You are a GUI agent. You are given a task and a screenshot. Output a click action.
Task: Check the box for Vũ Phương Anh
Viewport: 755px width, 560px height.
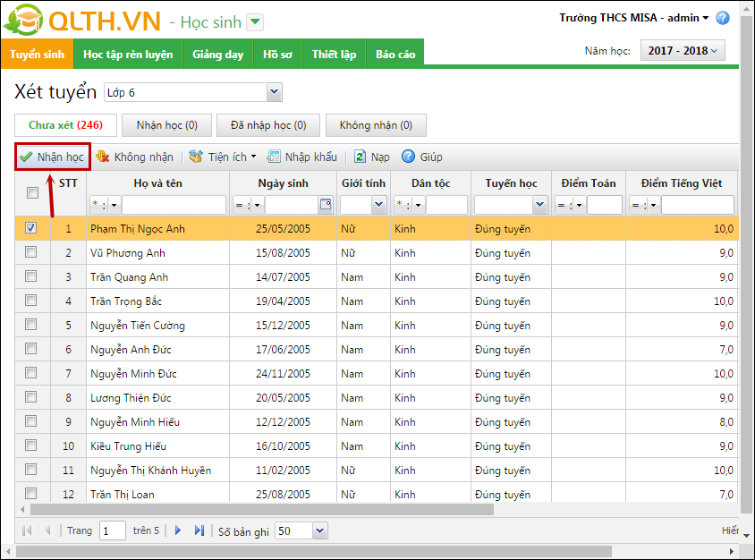point(30,252)
